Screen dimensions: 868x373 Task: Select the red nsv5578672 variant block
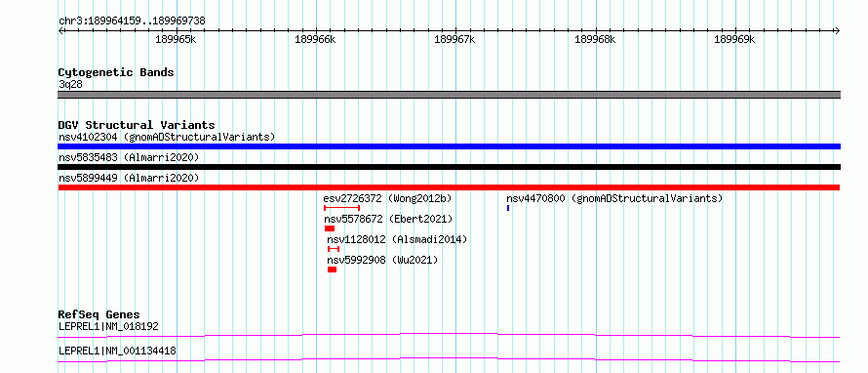tap(330, 228)
